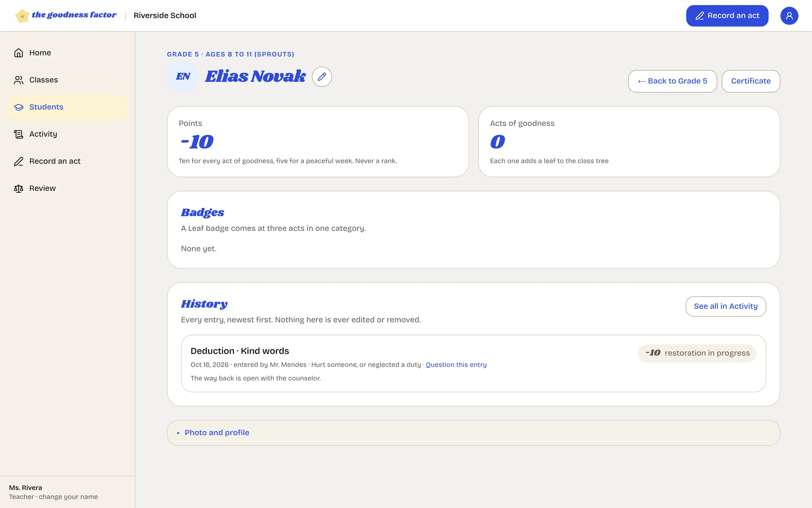This screenshot has height=508, width=812.
Task: Click the Elias Novak heading
Action: 255,76
